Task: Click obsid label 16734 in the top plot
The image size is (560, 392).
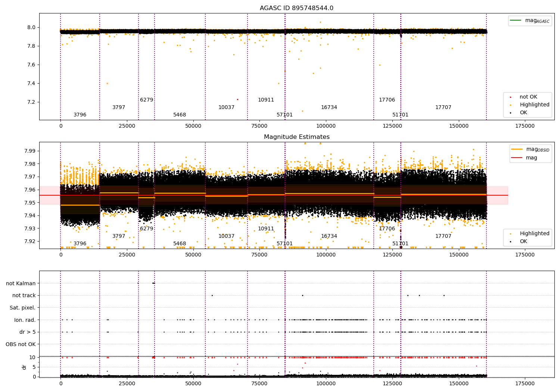Action: click(329, 108)
